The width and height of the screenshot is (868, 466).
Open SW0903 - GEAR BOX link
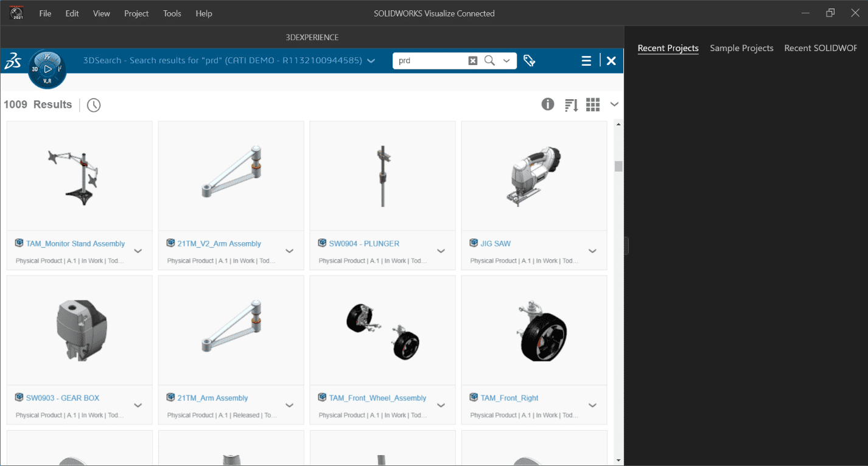[63, 398]
